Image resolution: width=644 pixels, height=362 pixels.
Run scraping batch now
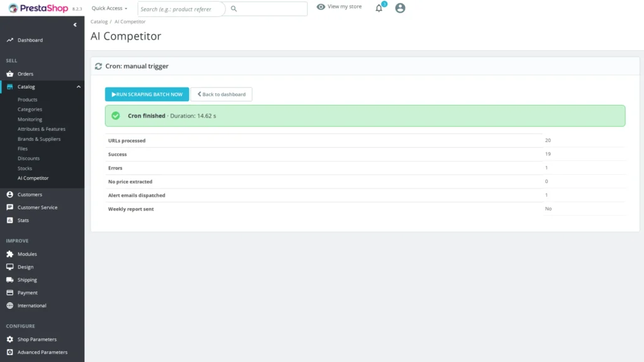pos(147,94)
